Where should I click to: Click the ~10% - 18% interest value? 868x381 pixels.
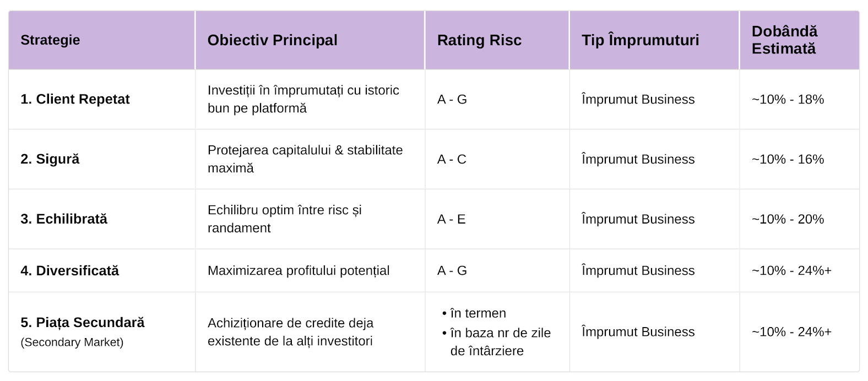[x=788, y=100]
